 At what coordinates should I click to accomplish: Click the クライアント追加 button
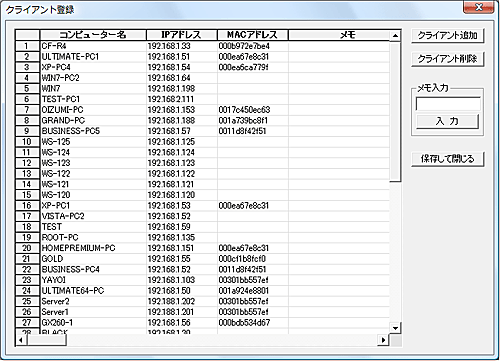point(447,35)
